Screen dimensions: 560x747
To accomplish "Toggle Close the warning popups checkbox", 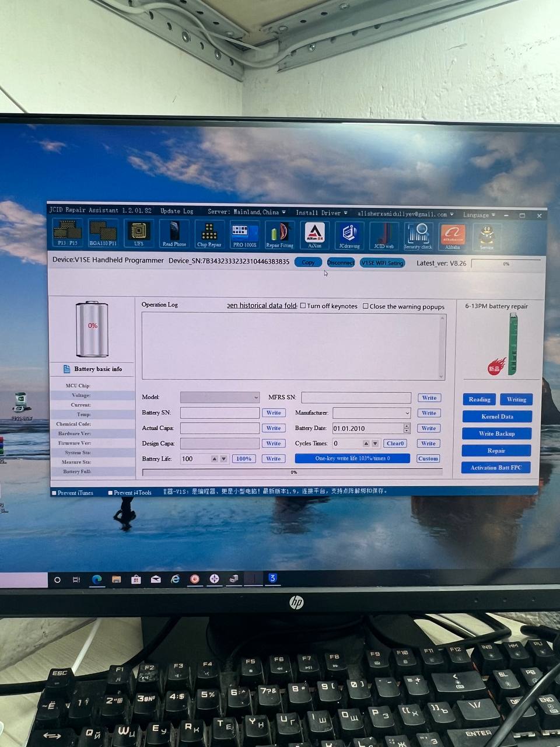I will [366, 306].
